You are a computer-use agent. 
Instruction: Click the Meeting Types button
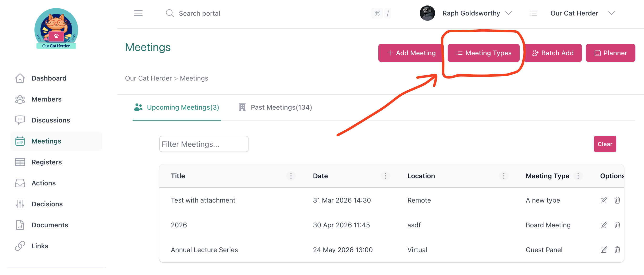(483, 53)
